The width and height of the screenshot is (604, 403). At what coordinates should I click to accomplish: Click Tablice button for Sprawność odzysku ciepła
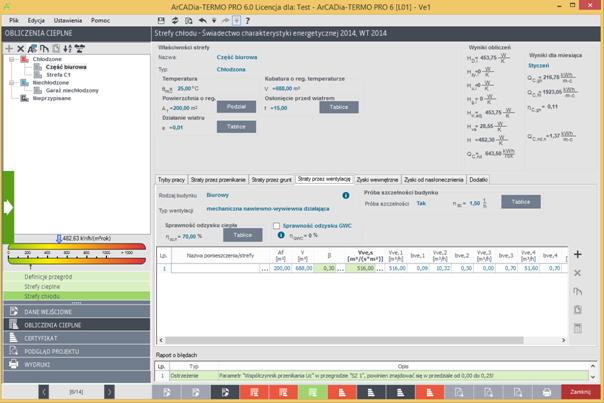[243, 235]
